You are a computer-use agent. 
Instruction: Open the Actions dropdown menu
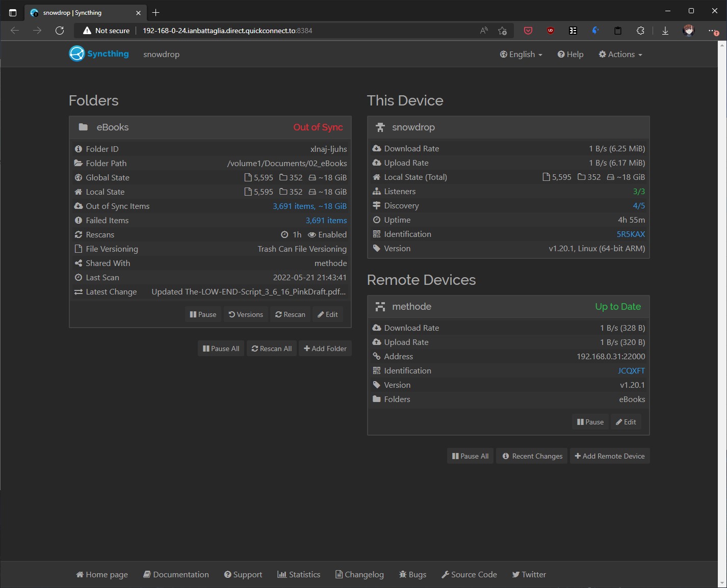click(620, 54)
